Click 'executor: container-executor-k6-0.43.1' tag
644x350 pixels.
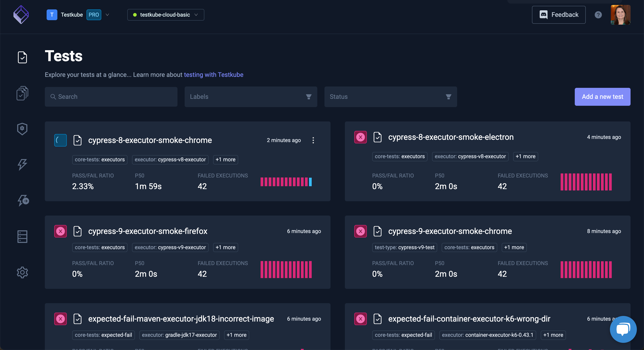(x=488, y=335)
